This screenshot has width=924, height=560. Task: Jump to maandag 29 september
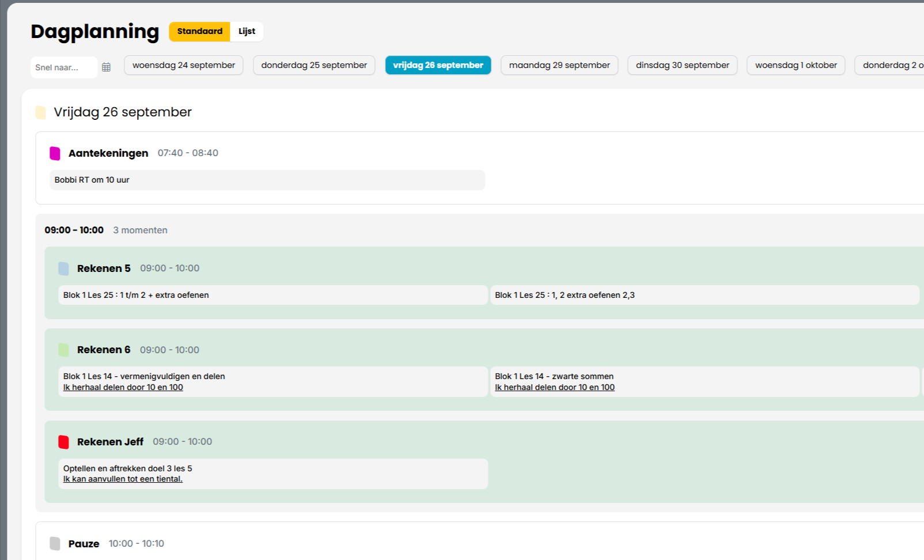point(559,66)
